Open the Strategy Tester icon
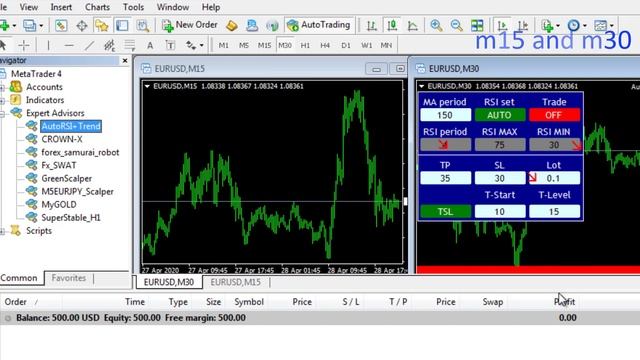This screenshot has height=360, width=640. [x=142, y=25]
